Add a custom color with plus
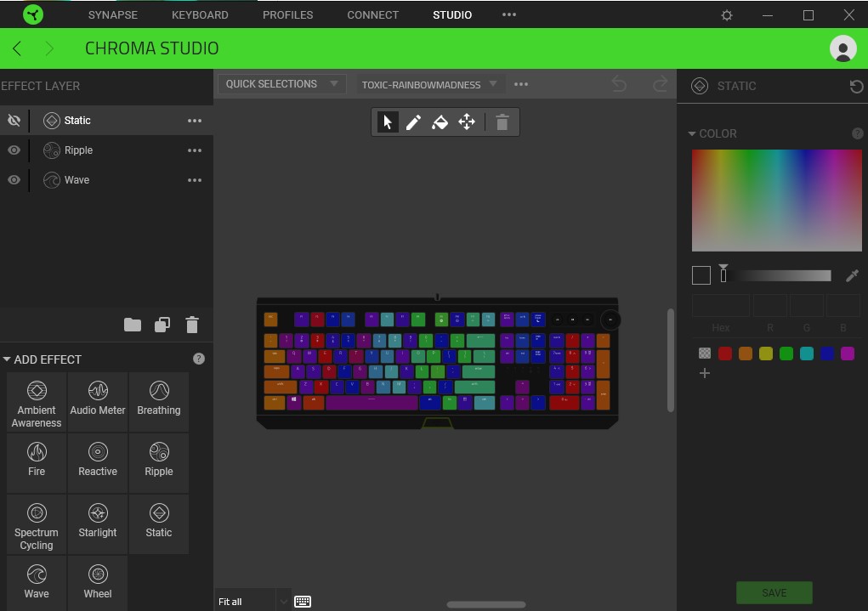The image size is (868, 611). [x=705, y=373]
